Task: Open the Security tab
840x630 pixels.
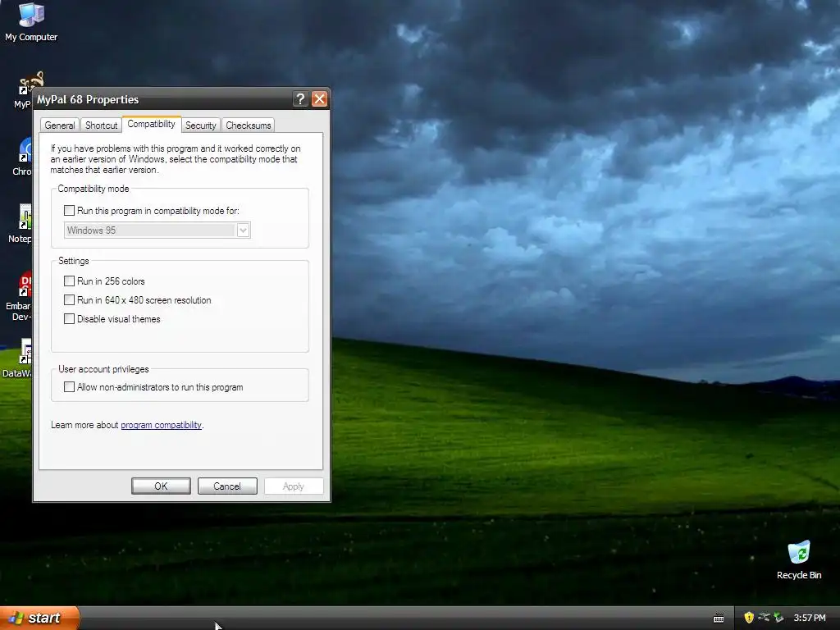Action: pyautogui.click(x=200, y=125)
